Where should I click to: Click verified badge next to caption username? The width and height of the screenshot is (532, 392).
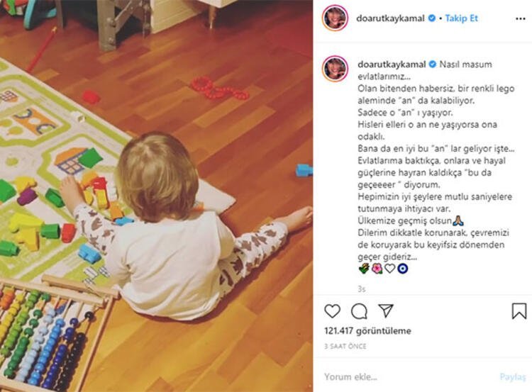[433, 64]
